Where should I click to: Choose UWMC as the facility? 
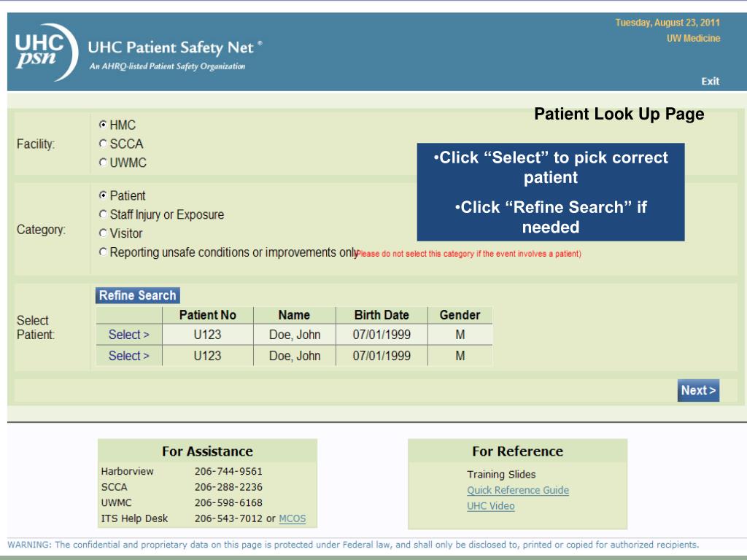click(x=103, y=163)
